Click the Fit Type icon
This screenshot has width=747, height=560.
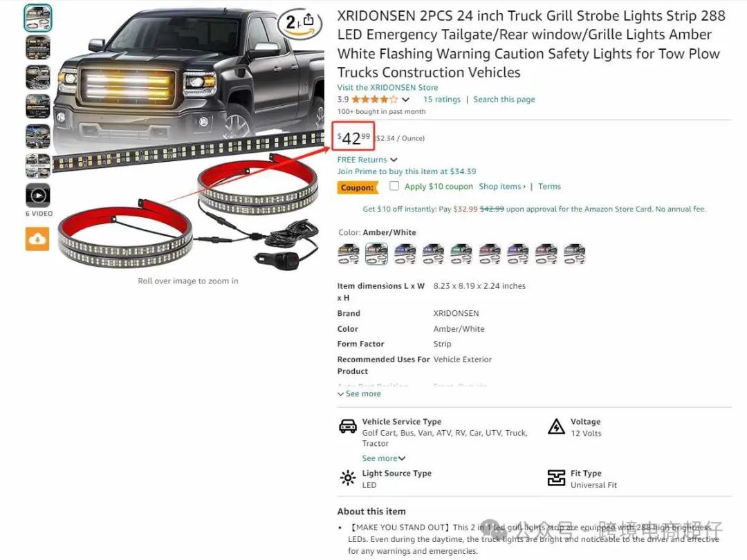pyautogui.click(x=556, y=478)
